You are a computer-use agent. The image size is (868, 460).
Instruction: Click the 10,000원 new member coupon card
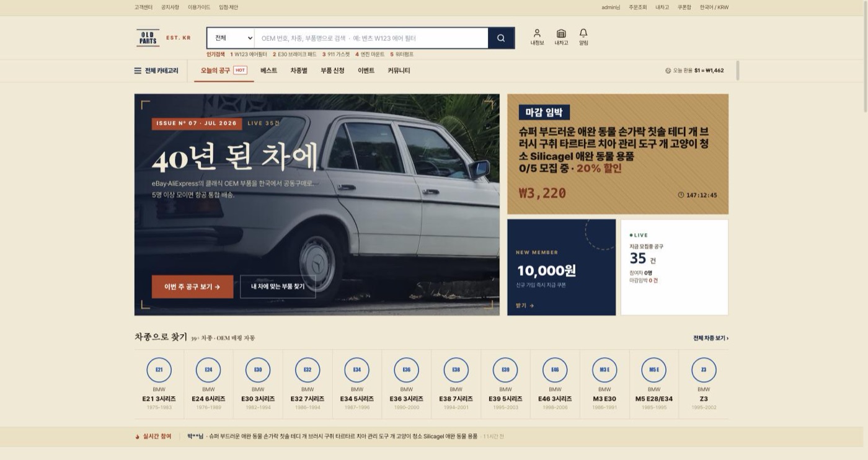[562, 267]
